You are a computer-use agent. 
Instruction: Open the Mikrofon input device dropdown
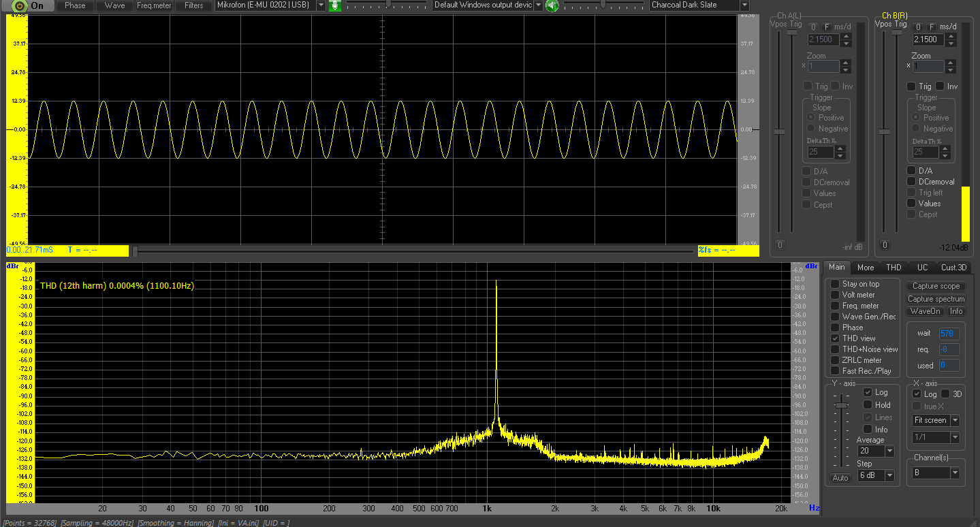(321, 5)
